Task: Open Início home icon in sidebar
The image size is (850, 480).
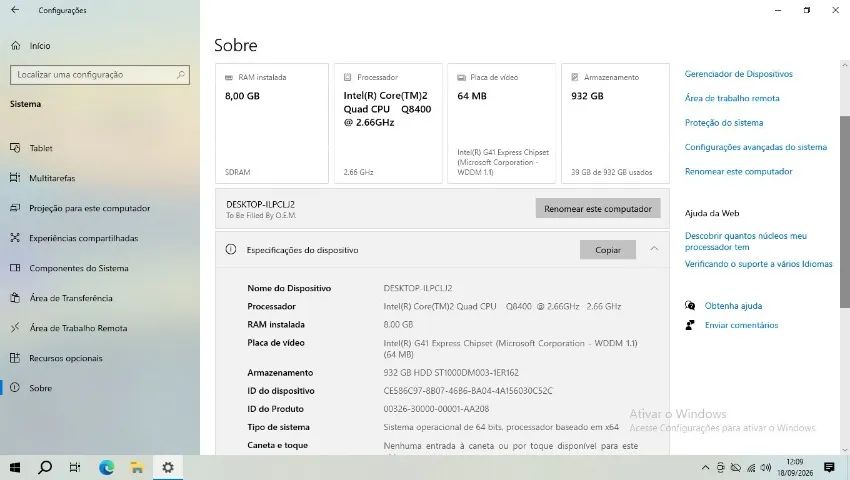Action: click(x=16, y=46)
